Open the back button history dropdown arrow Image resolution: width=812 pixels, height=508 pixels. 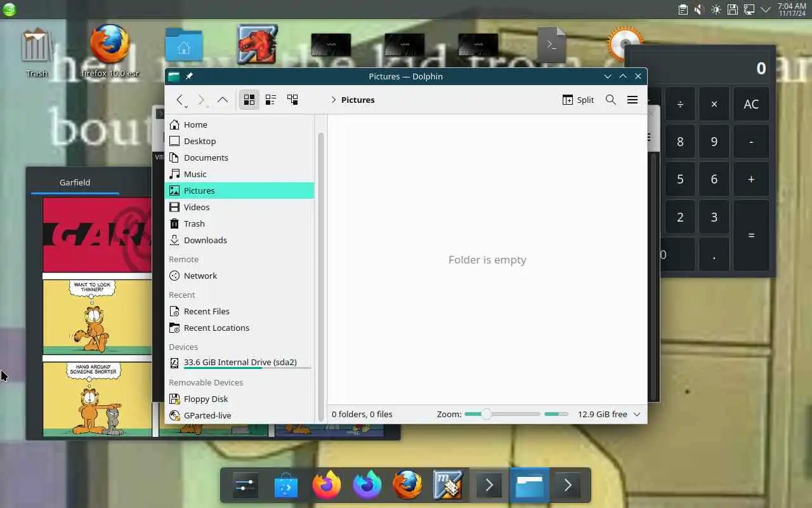click(186, 106)
